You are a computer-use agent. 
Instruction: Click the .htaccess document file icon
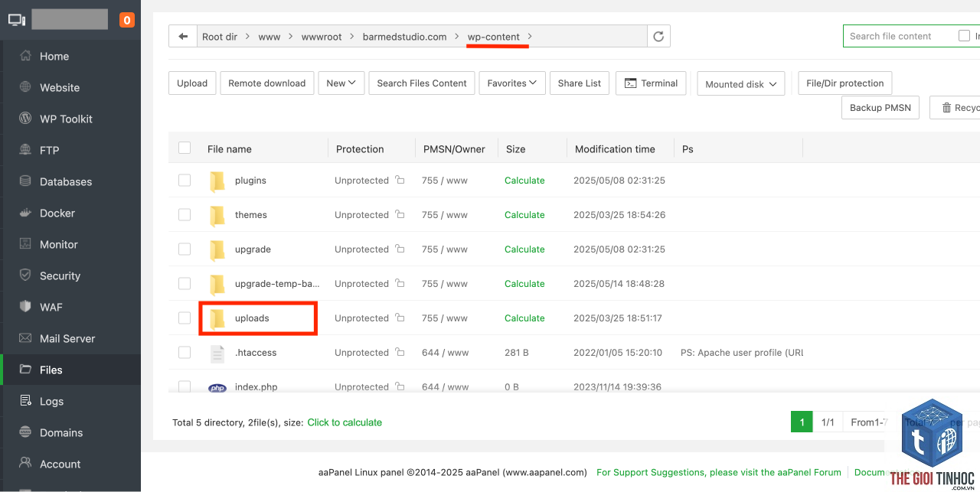point(217,353)
